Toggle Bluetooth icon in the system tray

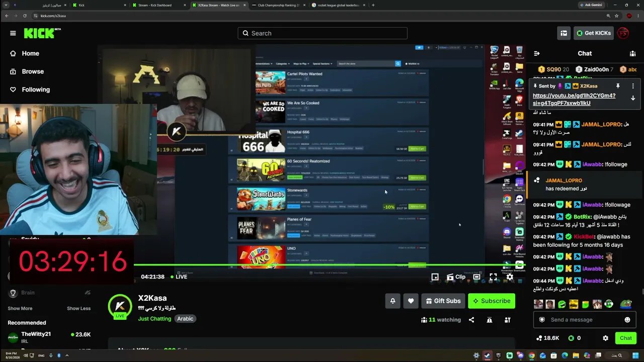59,355
